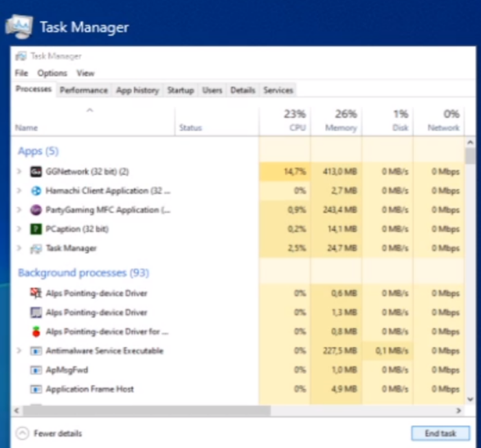Expand the Task Manager app entry
481x448 pixels.
[x=19, y=248]
